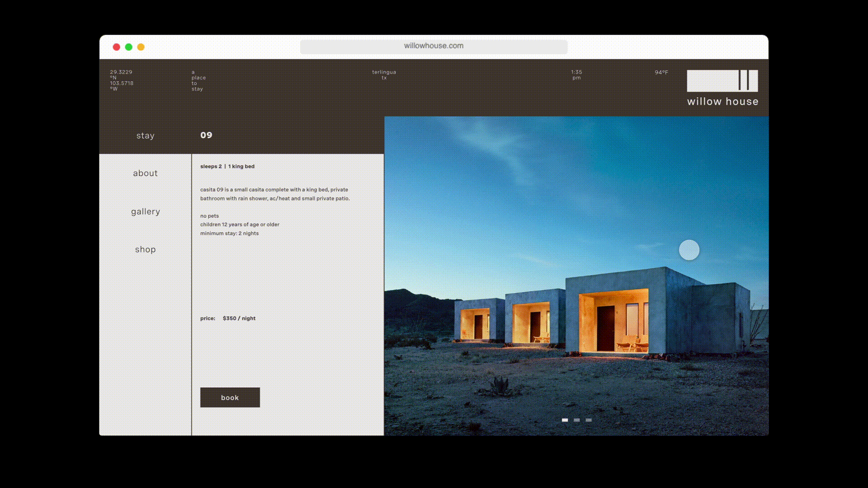Select the first slideshow indicator dot
This screenshot has width=868, height=488.
click(565, 420)
